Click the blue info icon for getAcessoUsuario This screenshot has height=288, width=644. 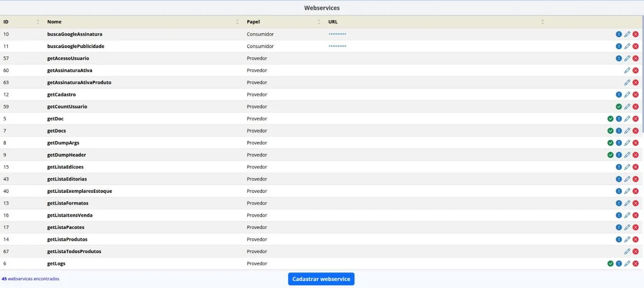click(619, 58)
